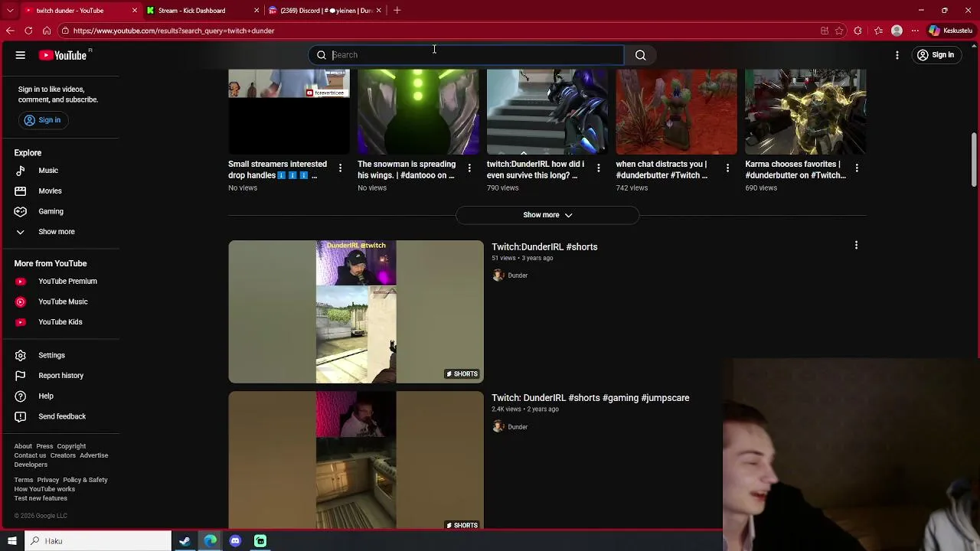This screenshot has width=980, height=551.
Task: Open the Twitch:DunderIRL #shorts video thumbnail
Action: tap(356, 311)
